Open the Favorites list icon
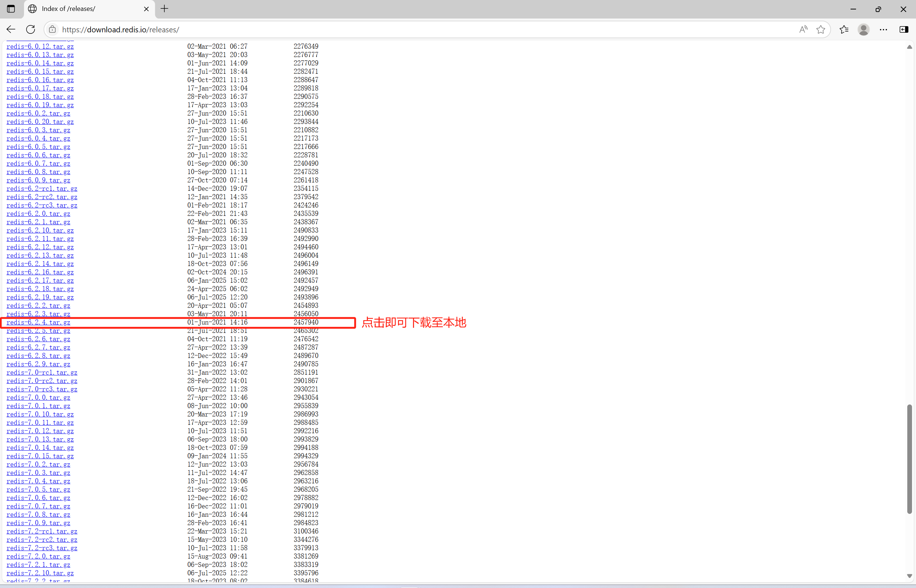The image size is (916, 588). (x=844, y=29)
